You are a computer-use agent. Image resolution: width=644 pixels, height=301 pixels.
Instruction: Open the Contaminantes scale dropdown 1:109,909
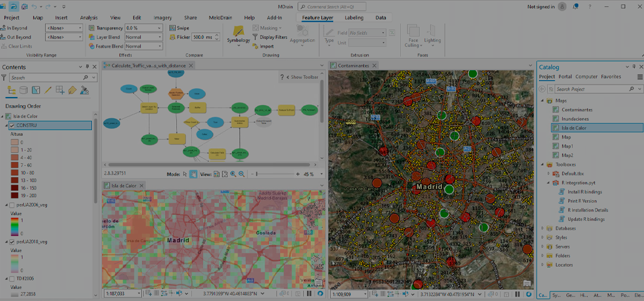pos(365,294)
